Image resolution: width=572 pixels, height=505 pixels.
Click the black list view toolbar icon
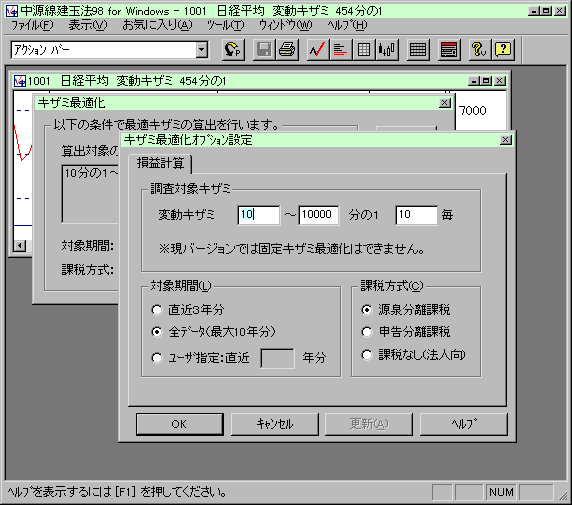point(418,50)
